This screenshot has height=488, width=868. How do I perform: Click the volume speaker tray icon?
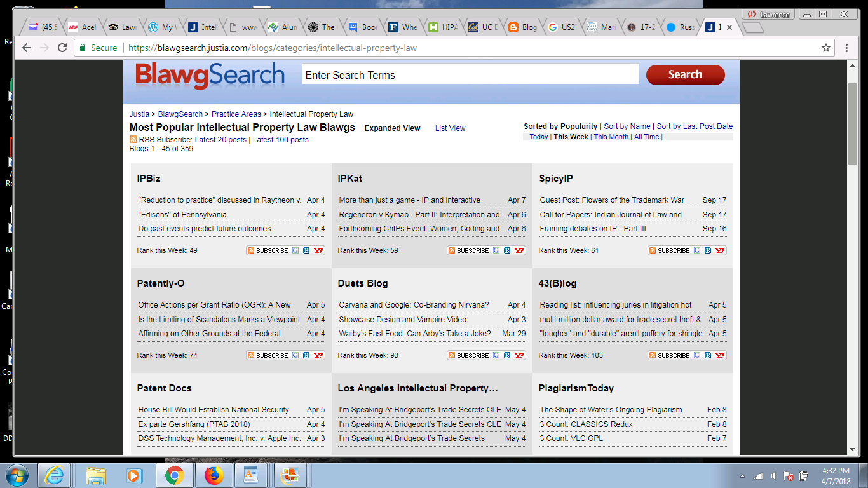[x=773, y=476]
